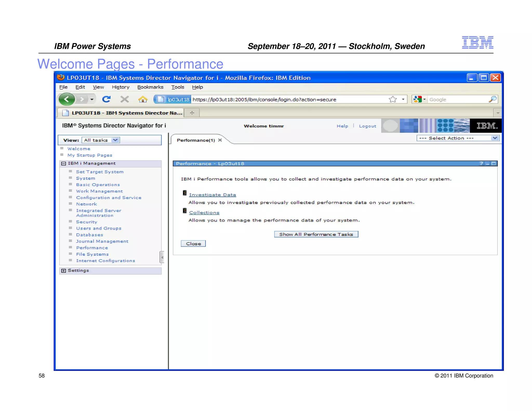Reload the page with the refresh icon

coord(106,99)
